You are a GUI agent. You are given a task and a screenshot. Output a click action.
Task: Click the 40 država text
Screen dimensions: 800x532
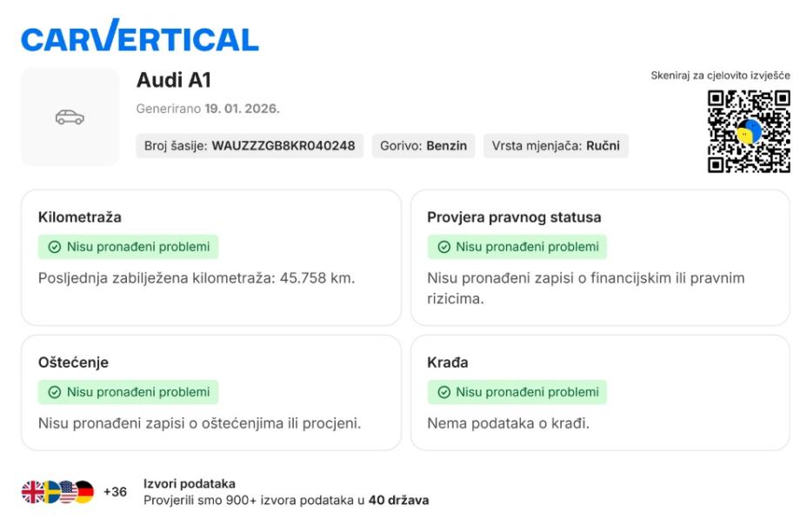point(398,500)
